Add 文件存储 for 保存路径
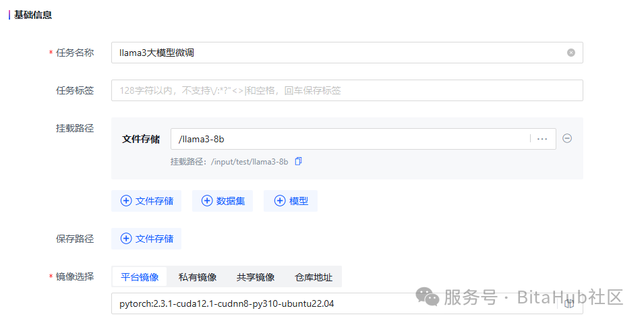Image resolution: width=644 pixels, height=323 pixels. [146, 239]
